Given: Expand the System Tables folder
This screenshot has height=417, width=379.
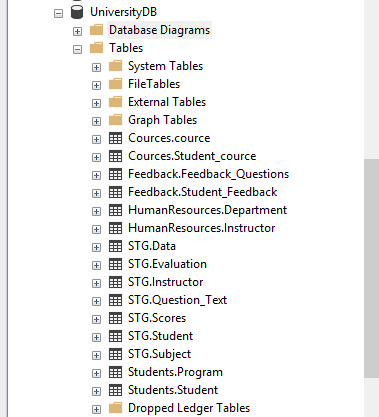Looking at the screenshot, I should pos(96,67).
